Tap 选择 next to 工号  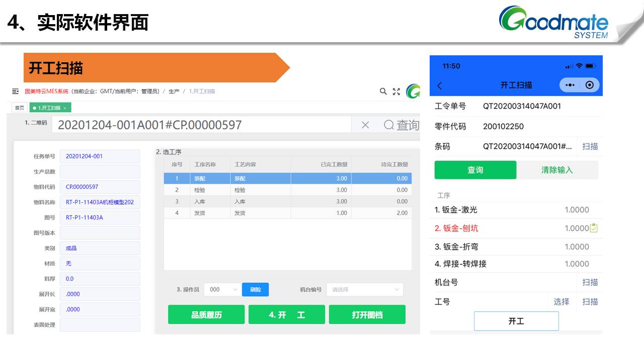click(561, 302)
